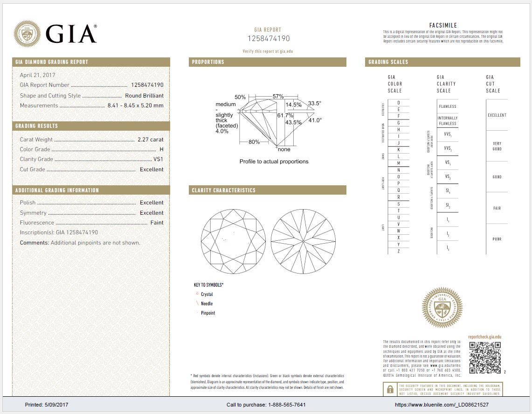Image resolution: width=532 pixels, height=414 pixels.
Task: Click FAIR on the cut scale
Action: click(x=497, y=208)
